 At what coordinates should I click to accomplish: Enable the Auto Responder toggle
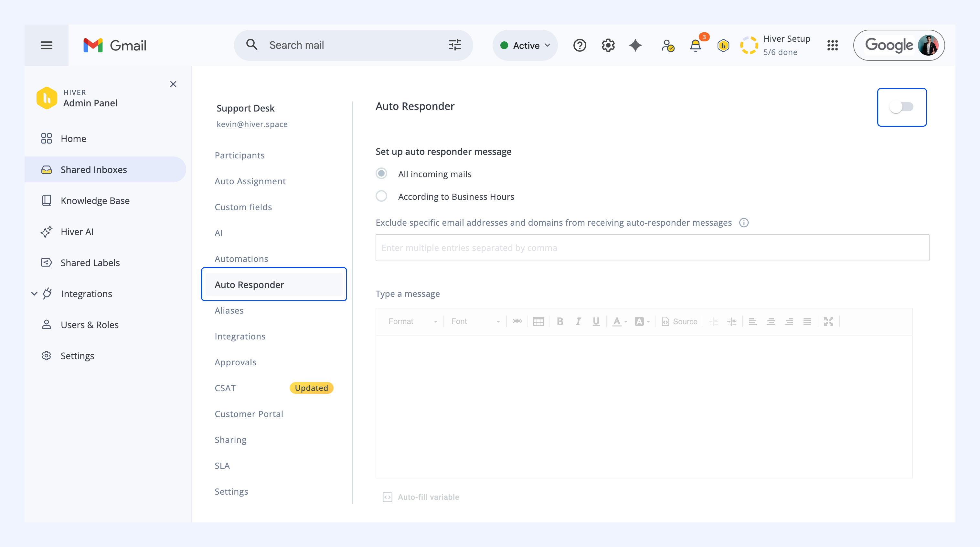[902, 107]
